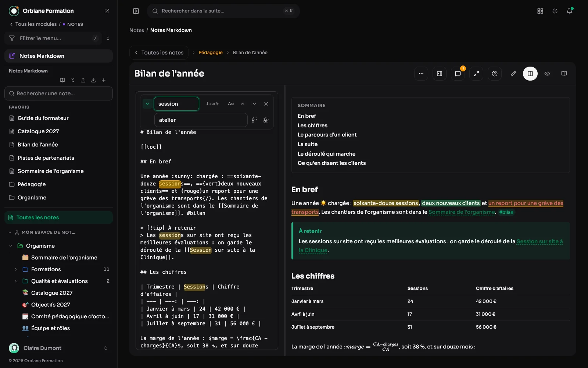The height and width of the screenshot is (368, 588).
Task: Collapse all folders in notes tree
Action: tap(73, 80)
